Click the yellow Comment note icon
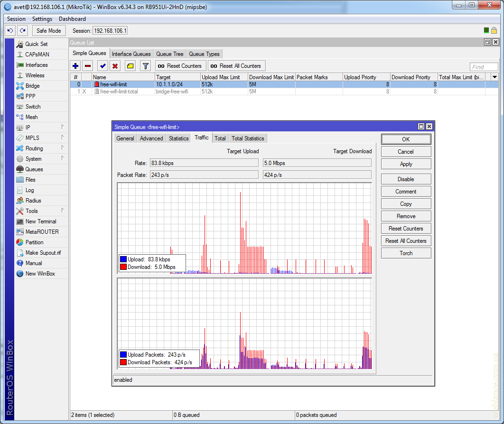Image resolution: width=504 pixels, height=424 pixels. (130, 66)
